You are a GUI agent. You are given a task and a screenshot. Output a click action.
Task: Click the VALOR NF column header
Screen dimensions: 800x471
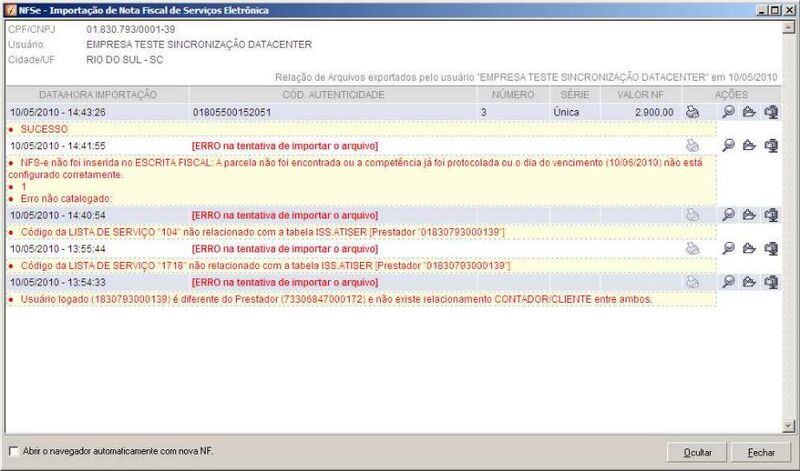click(641, 94)
